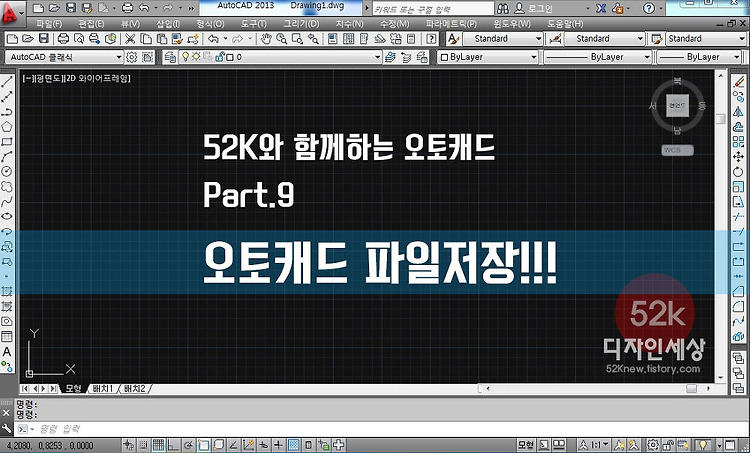
Task: Open the AutoCAD application menu (red A)
Action: [10, 13]
